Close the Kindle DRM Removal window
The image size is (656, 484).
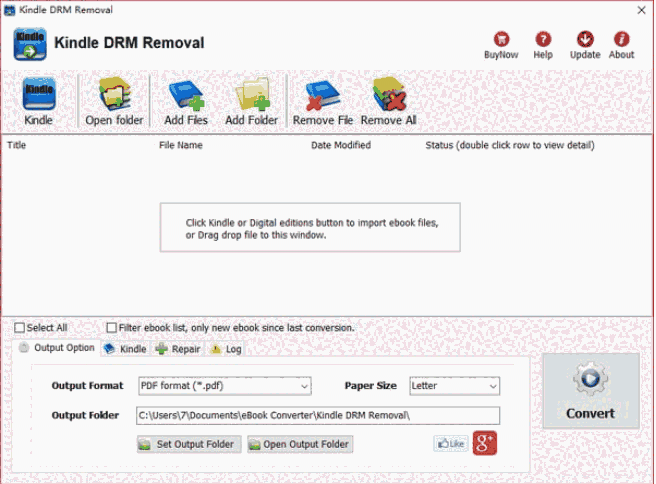[x=641, y=10]
